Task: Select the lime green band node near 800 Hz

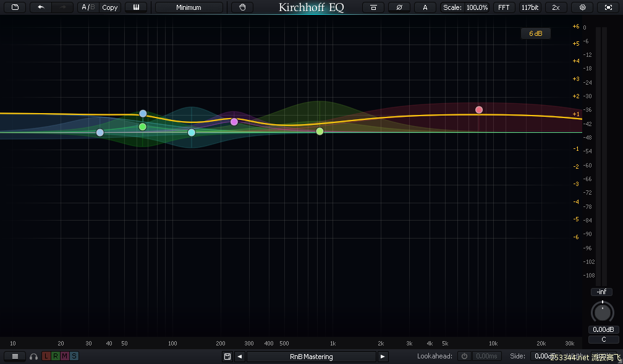Action: point(320,131)
